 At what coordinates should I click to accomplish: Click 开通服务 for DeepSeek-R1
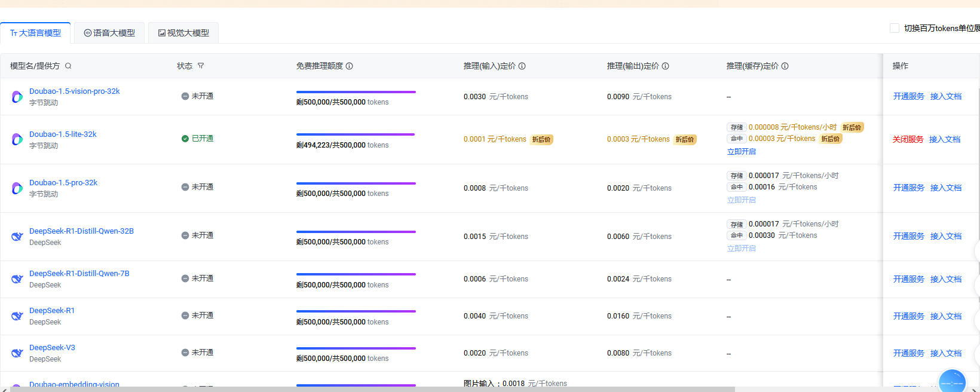(x=909, y=316)
